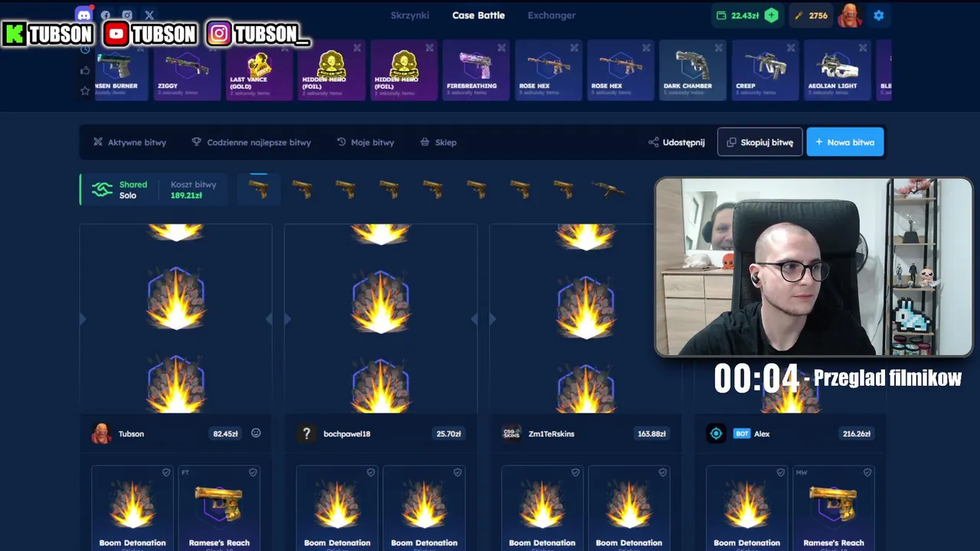This screenshot has height=551, width=980.
Task: Click the Nowa bitwa button
Action: [845, 142]
